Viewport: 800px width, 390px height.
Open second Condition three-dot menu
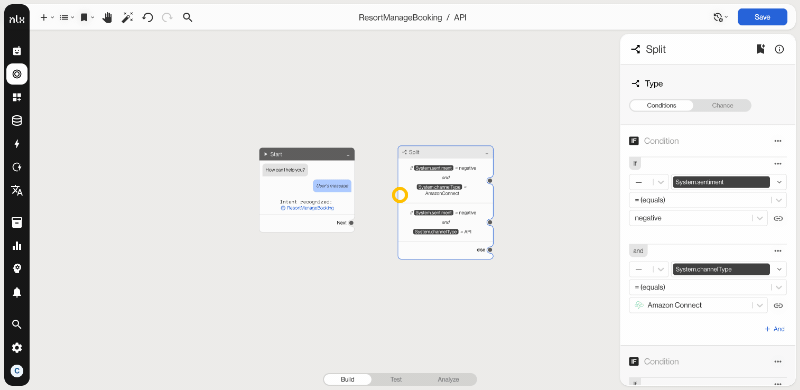pyautogui.click(x=778, y=361)
